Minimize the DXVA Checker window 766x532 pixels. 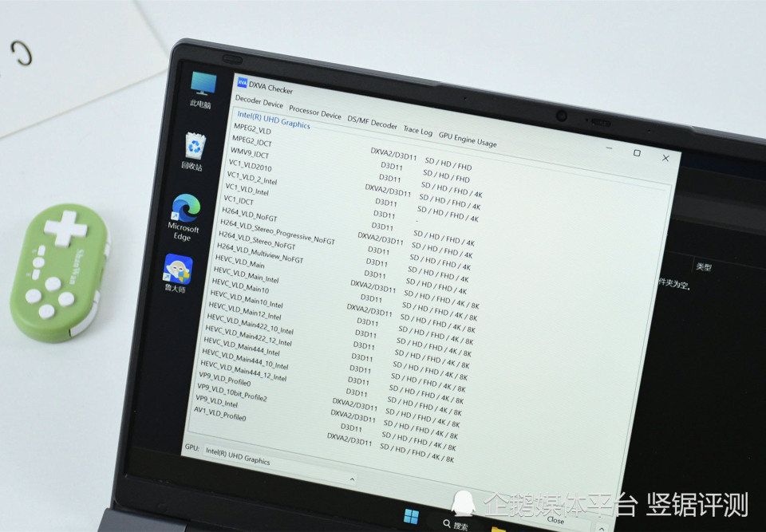click(609, 148)
